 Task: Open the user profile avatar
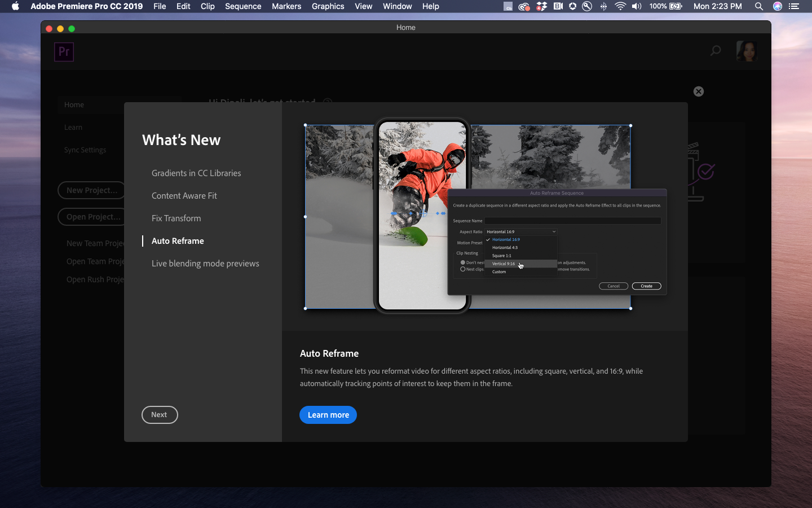pyautogui.click(x=747, y=51)
